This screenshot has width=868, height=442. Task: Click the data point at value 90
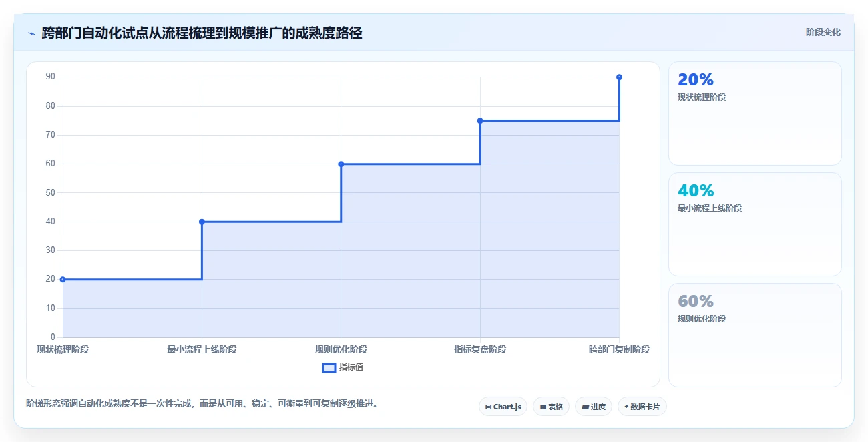click(619, 77)
